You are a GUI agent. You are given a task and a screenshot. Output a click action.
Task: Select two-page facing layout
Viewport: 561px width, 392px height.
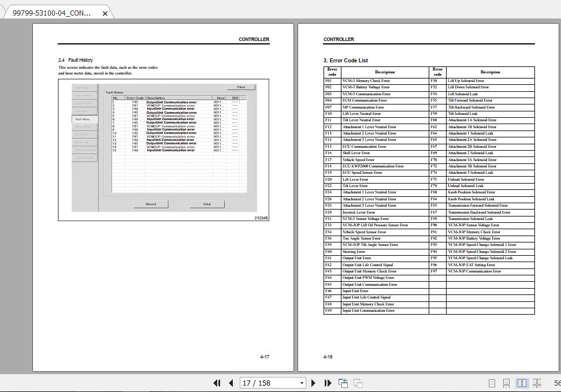(522, 383)
